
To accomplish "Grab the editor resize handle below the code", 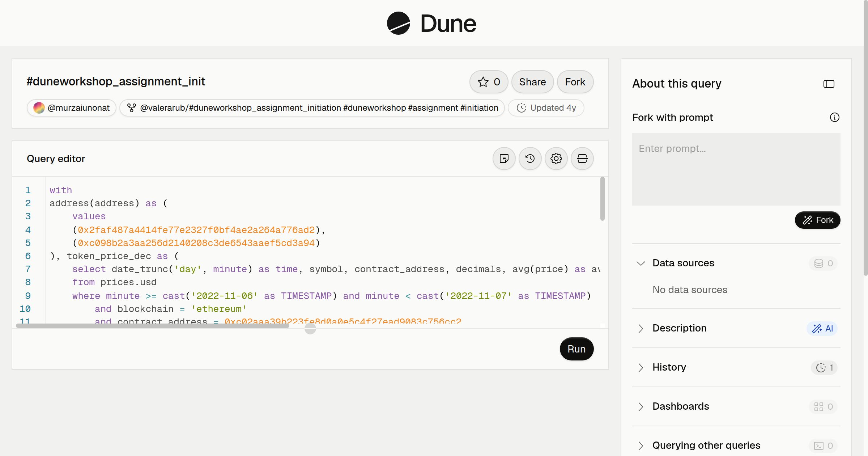I will click(x=310, y=329).
